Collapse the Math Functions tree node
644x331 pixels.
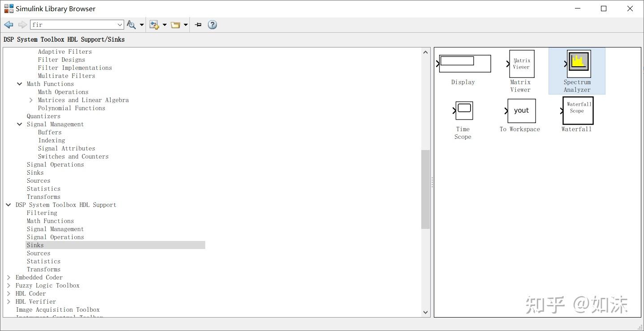[19, 84]
